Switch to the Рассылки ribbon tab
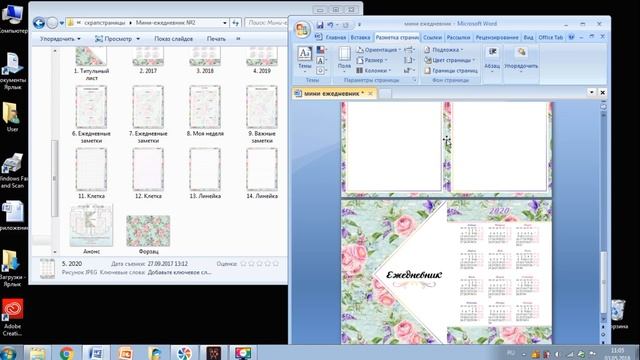This screenshot has height=360, width=640. pyautogui.click(x=458, y=38)
